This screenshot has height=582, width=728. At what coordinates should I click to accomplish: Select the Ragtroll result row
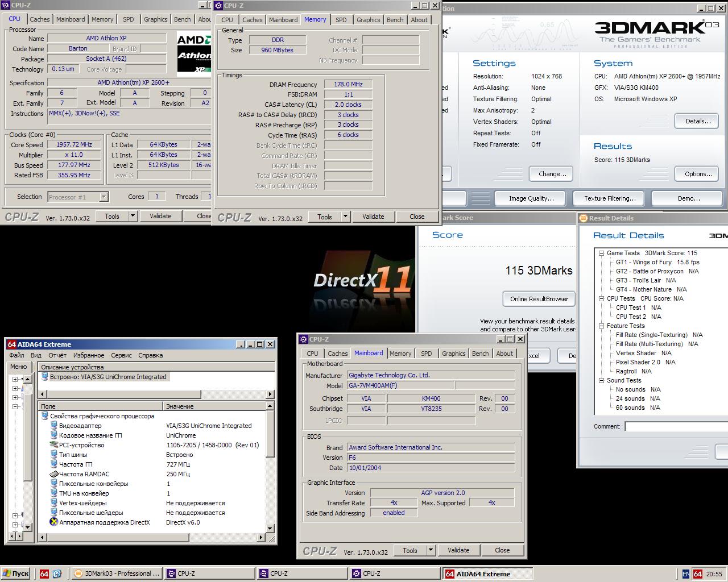pyautogui.click(x=634, y=372)
